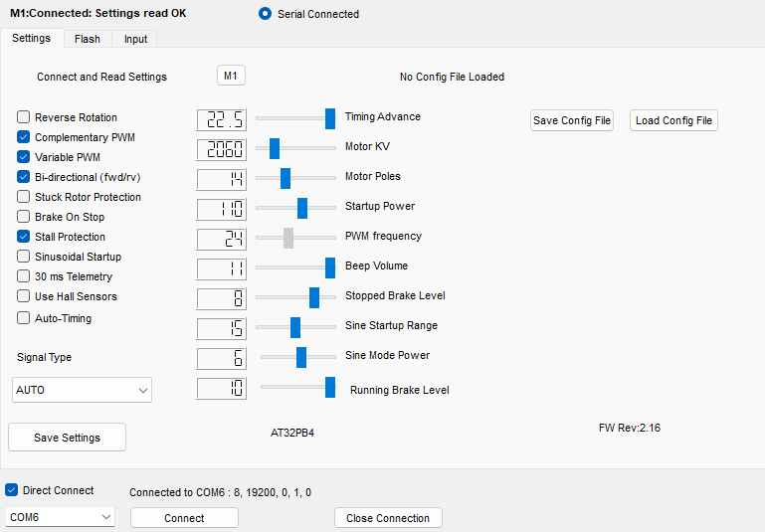Screen dimensions: 765x532
Task: Click the Save Settings button
Action: point(67,438)
